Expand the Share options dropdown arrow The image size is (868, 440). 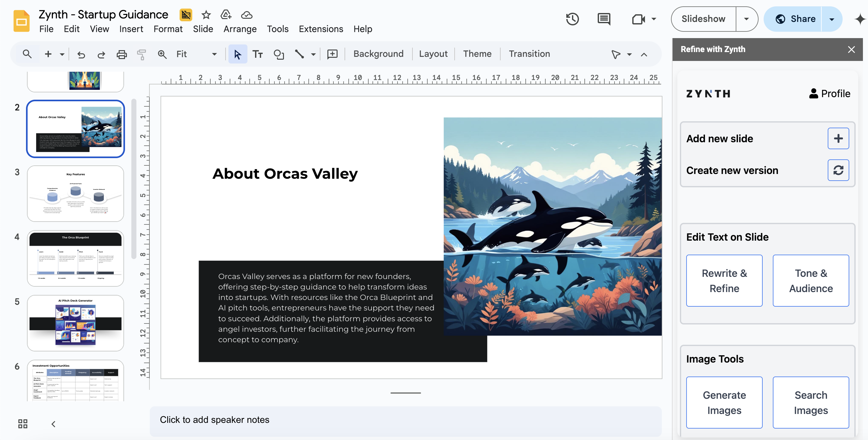click(832, 19)
